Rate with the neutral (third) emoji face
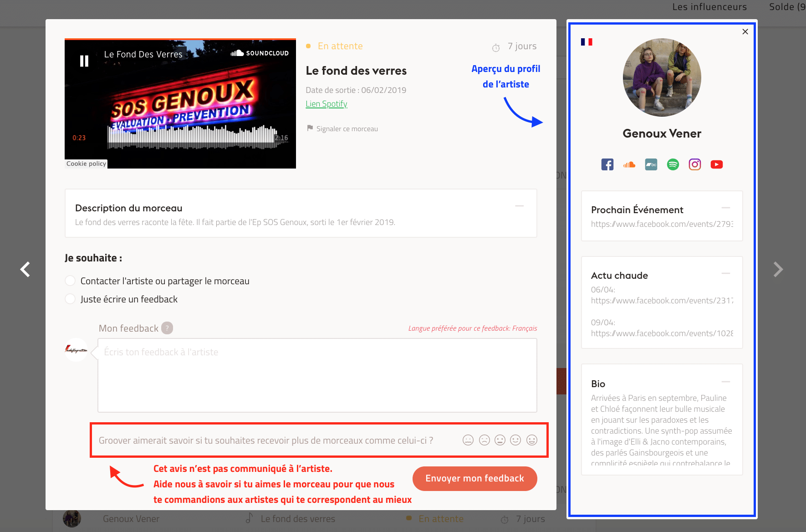The height and width of the screenshot is (532, 806). (500, 440)
